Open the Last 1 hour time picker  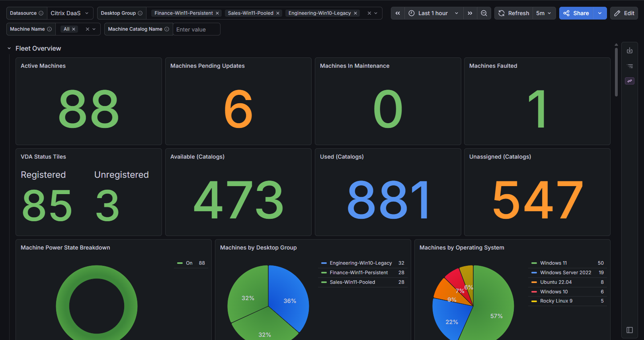(433, 13)
